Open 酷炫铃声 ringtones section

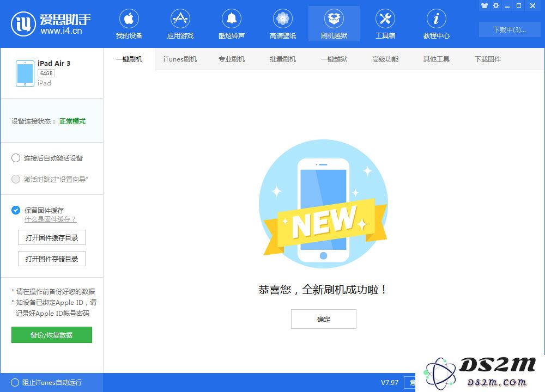pos(232,24)
